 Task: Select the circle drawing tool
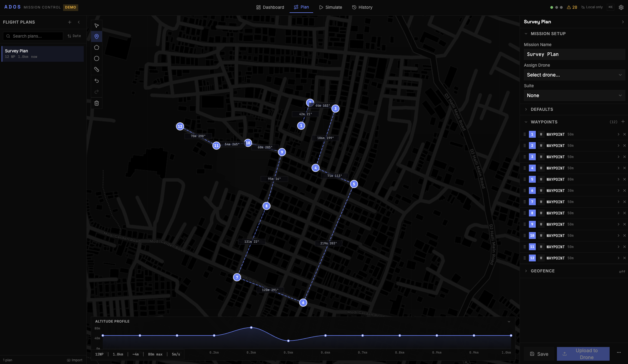click(96, 58)
